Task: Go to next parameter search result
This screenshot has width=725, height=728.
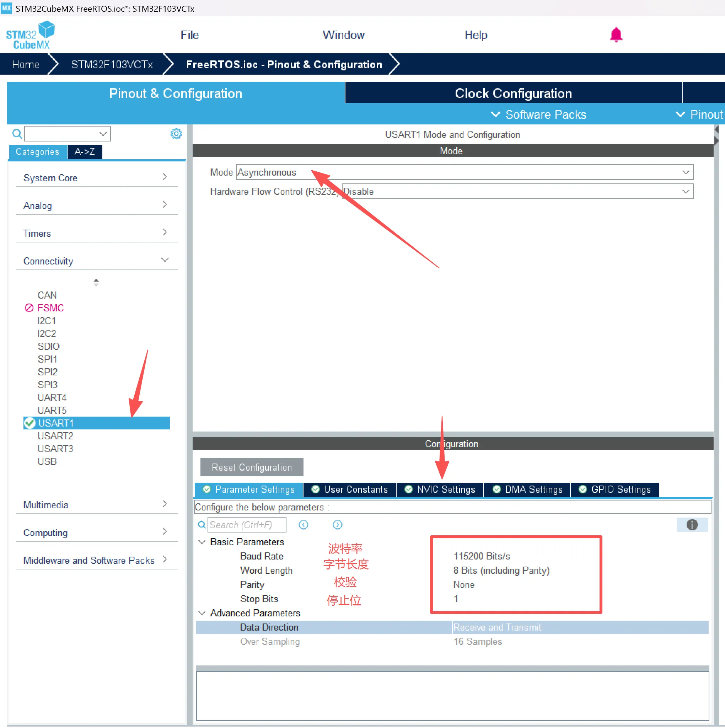Action: click(337, 525)
